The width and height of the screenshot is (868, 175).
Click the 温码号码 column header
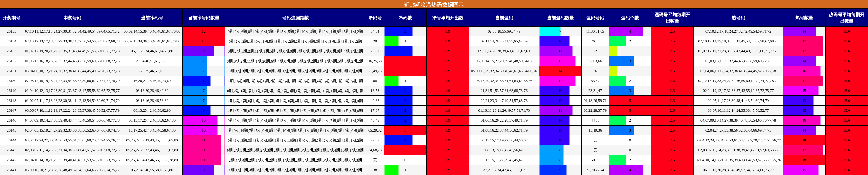point(595,18)
